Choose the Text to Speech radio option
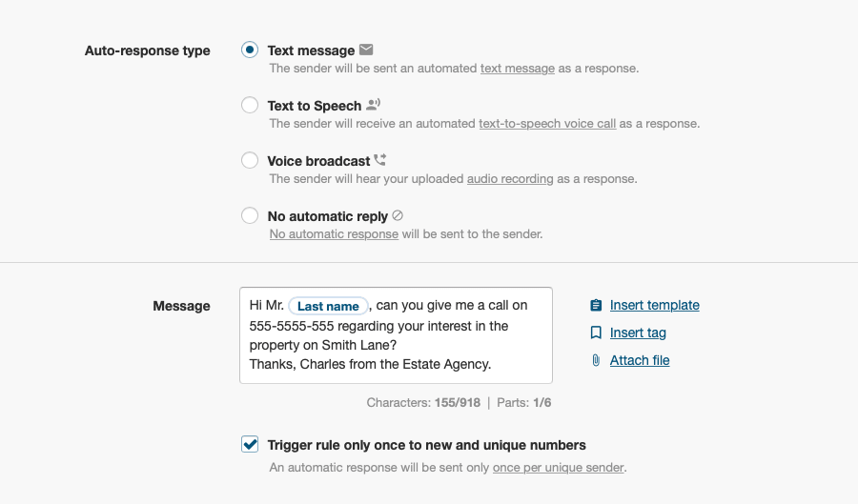Image resolution: width=858 pixels, height=504 pixels. pos(250,105)
